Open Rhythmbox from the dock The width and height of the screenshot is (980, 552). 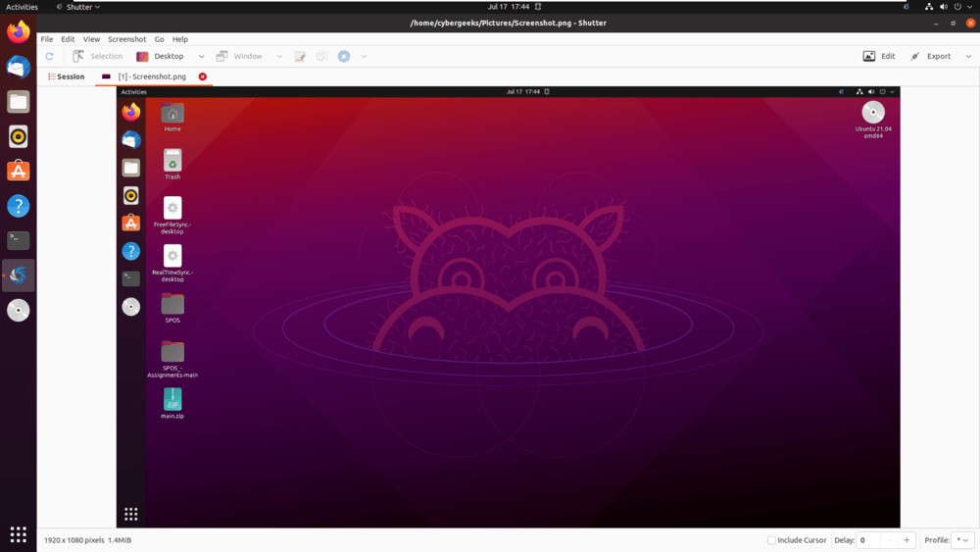click(x=18, y=136)
